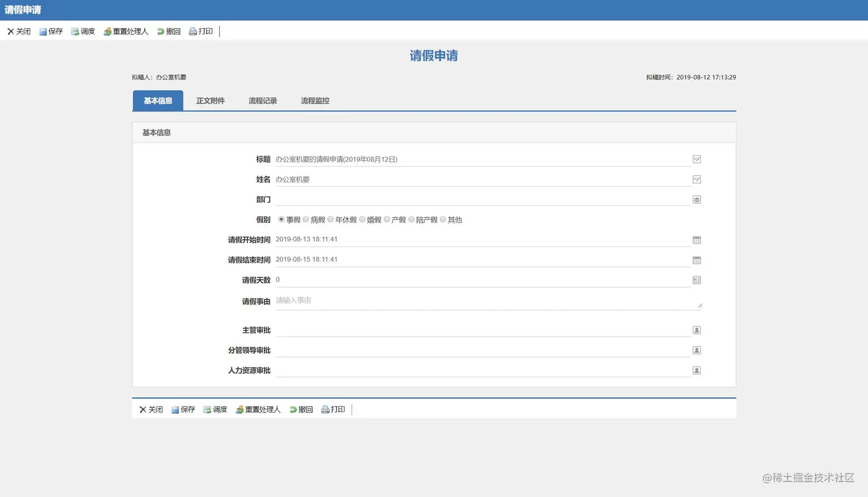The image size is (868, 497).
Task: Click 保存 in the top toolbar
Action: click(x=51, y=32)
